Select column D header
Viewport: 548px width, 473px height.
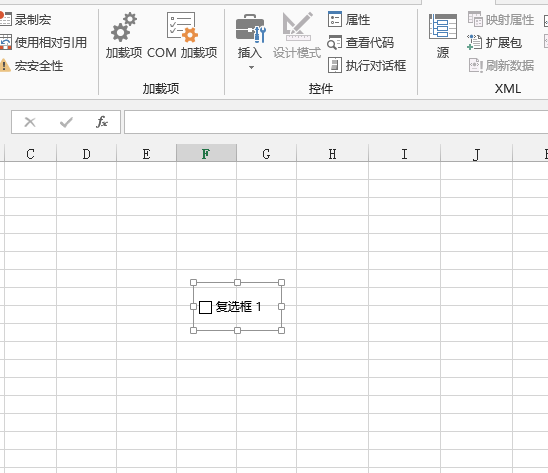(86, 153)
